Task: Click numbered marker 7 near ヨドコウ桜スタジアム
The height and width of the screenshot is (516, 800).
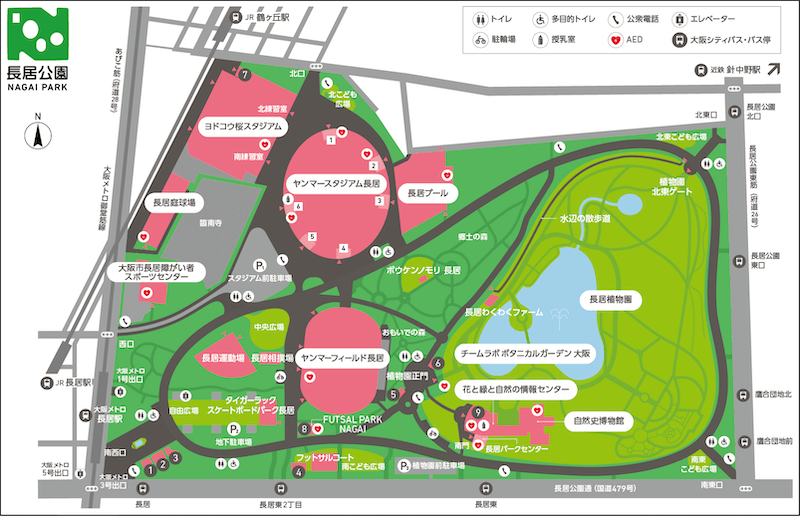Action: coord(245,75)
